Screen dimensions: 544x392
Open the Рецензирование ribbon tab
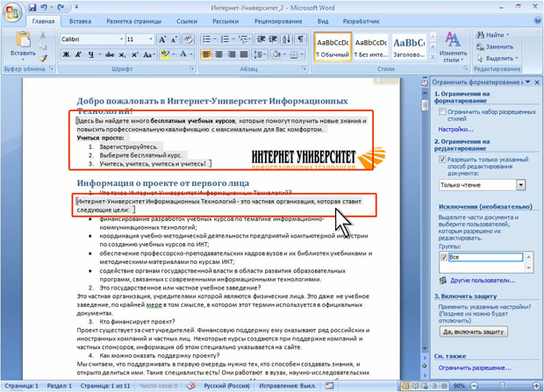click(x=277, y=19)
